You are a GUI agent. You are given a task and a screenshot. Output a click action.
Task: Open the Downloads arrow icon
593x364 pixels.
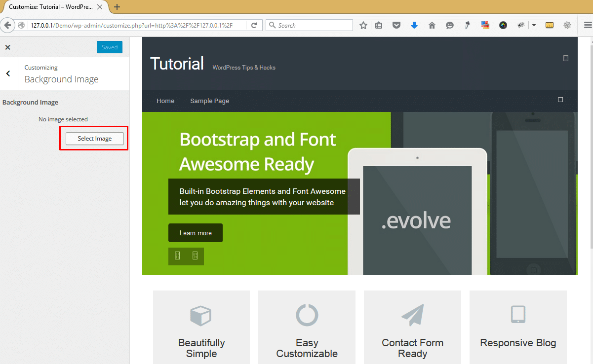[414, 25]
